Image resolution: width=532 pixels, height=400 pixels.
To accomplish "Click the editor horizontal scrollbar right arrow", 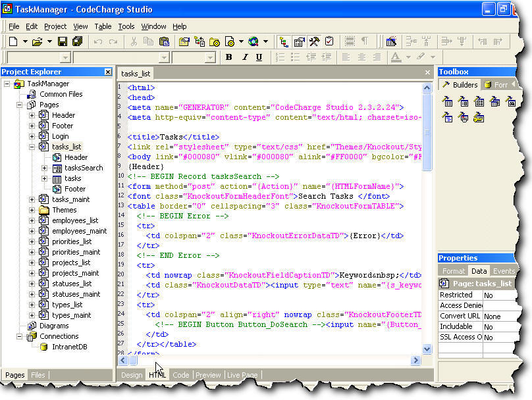I will click(415, 361).
